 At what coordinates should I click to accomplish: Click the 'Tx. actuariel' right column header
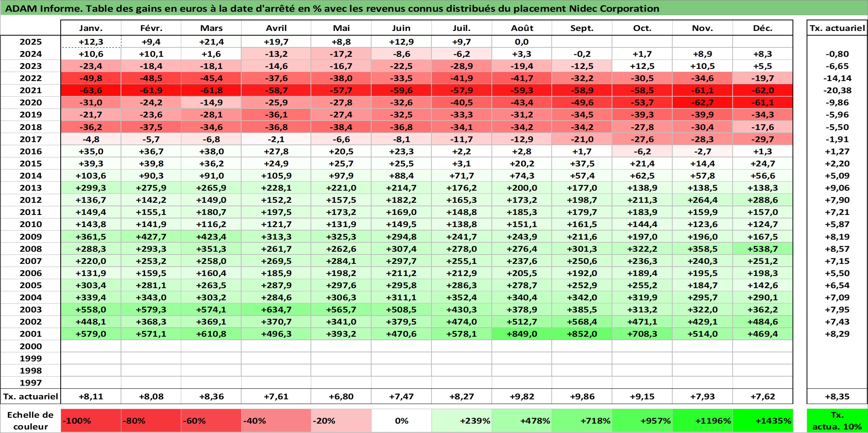pyautogui.click(x=837, y=28)
